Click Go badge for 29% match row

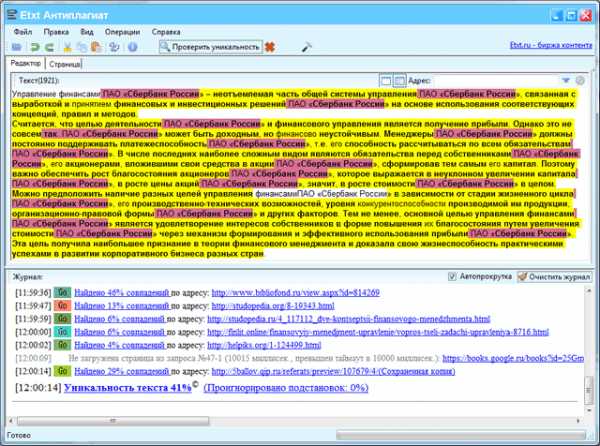pos(62,371)
